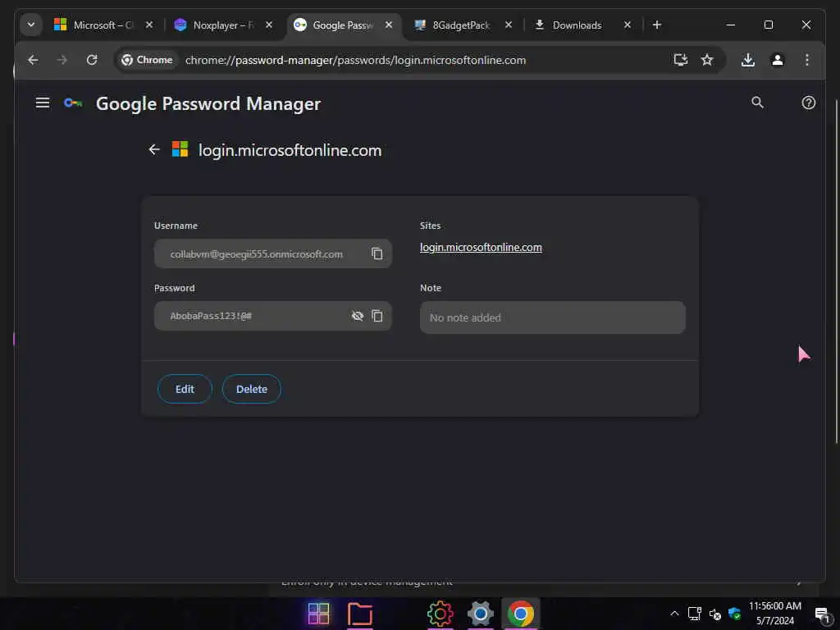Copy the username to clipboard
Viewport: 840px width, 630px height.
click(377, 253)
